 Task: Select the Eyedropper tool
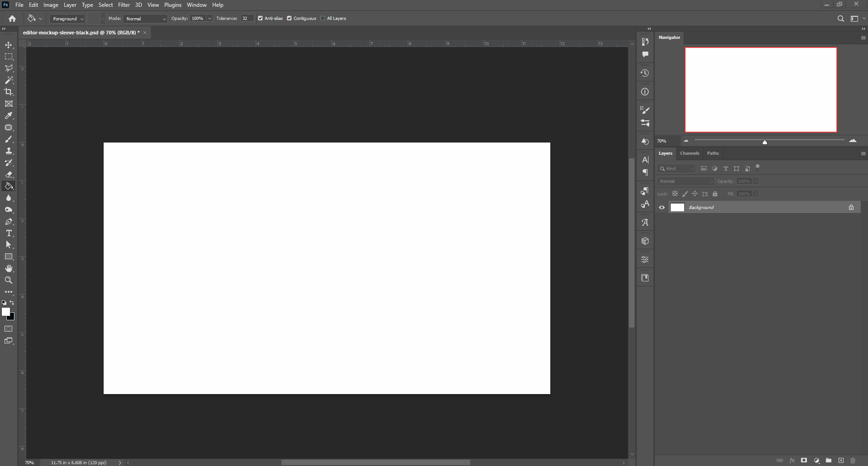point(9,116)
